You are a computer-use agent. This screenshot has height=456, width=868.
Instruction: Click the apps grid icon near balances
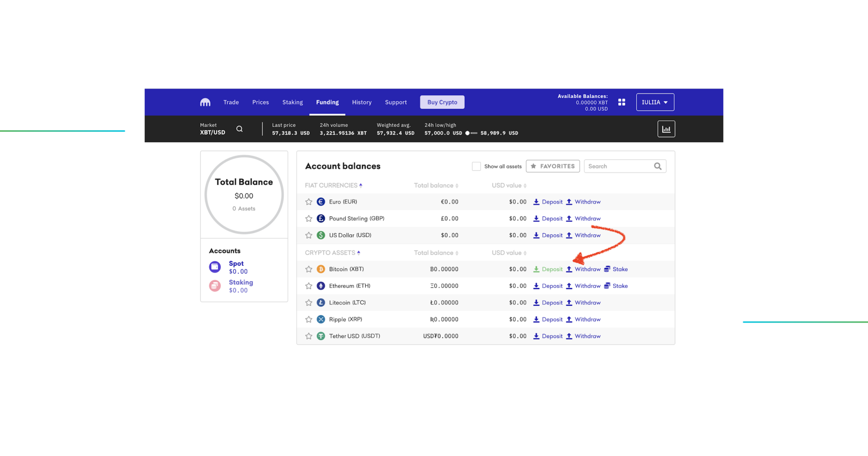622,102
